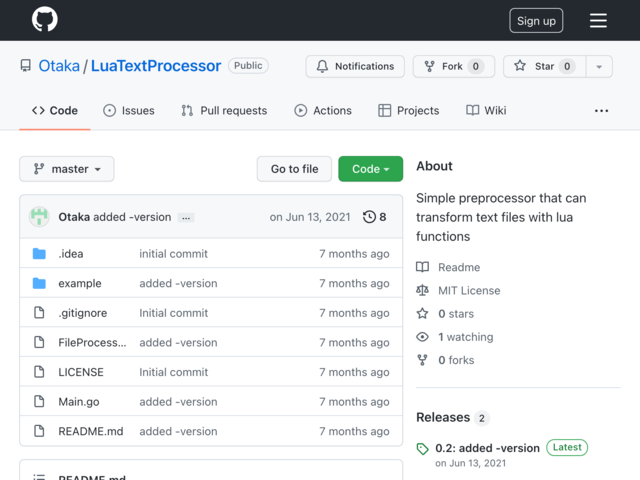Click the LICENSE file icon

pos(39,372)
